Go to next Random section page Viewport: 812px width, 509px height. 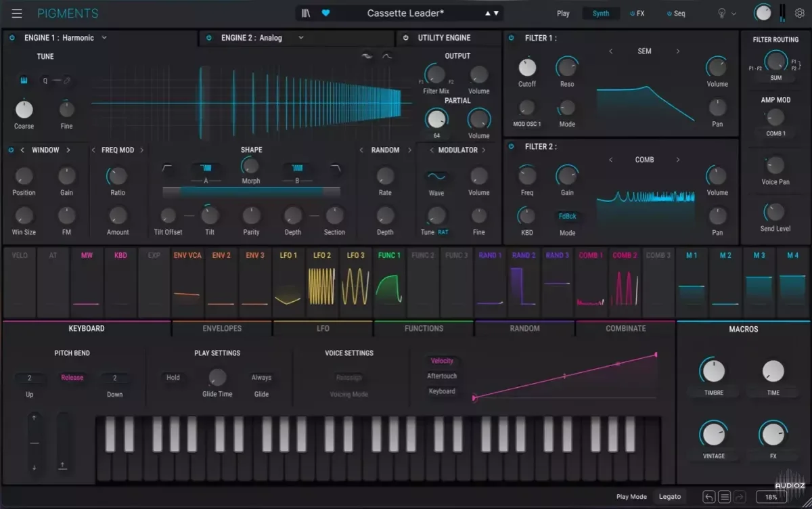409,150
